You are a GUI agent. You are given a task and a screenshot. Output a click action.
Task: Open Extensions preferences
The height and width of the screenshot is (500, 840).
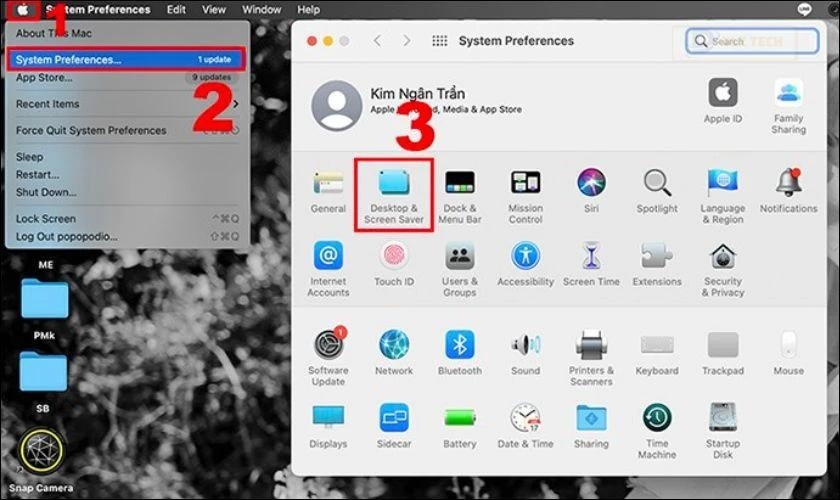tap(657, 265)
